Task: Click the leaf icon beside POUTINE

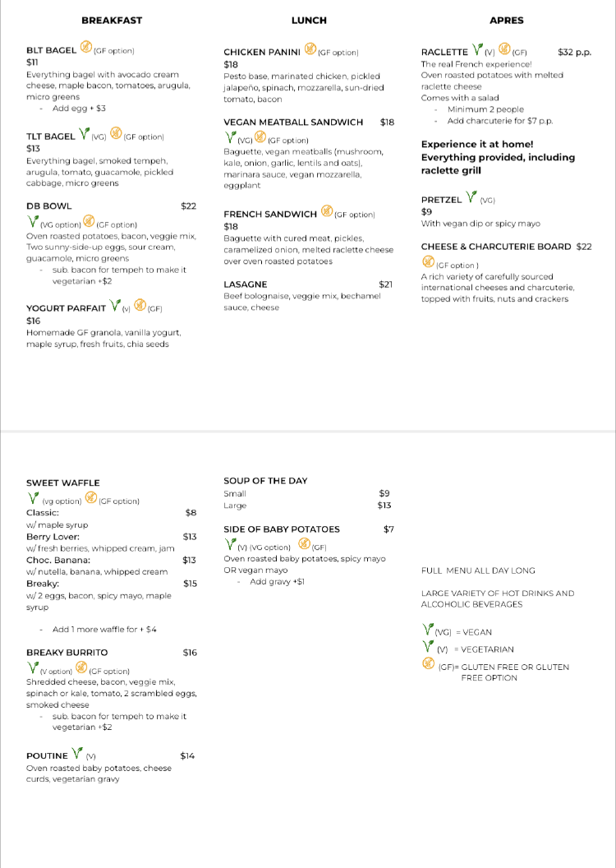Action: click(x=78, y=753)
